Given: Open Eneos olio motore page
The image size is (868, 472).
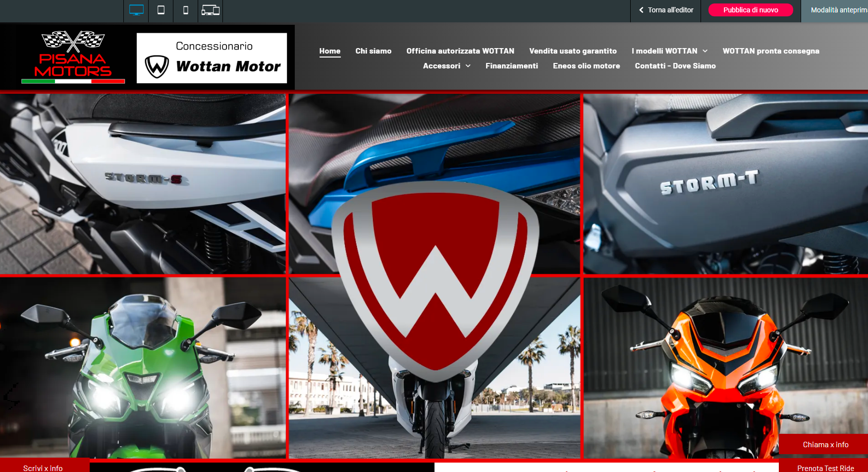Looking at the screenshot, I should [587, 66].
